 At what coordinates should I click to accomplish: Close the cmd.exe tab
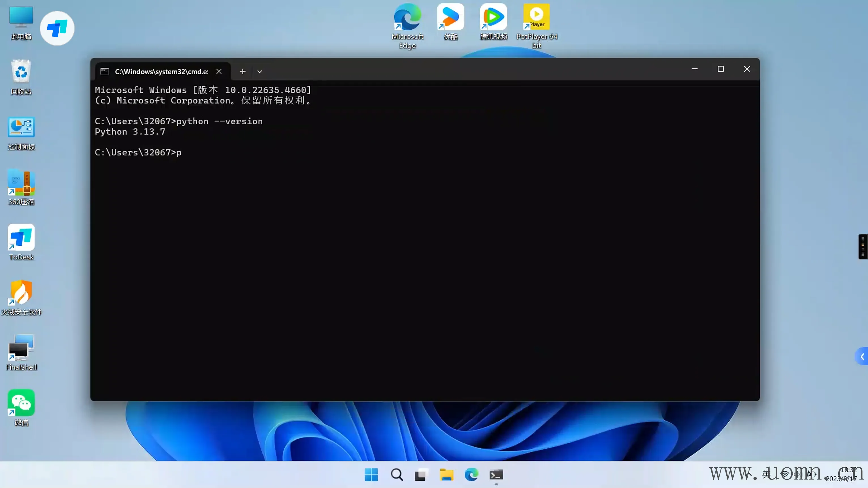tap(219, 71)
